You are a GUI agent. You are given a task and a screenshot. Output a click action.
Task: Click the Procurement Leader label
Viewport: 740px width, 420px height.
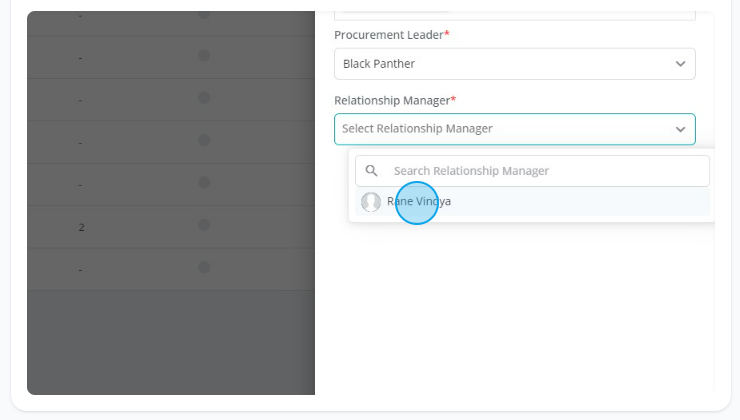coord(392,35)
